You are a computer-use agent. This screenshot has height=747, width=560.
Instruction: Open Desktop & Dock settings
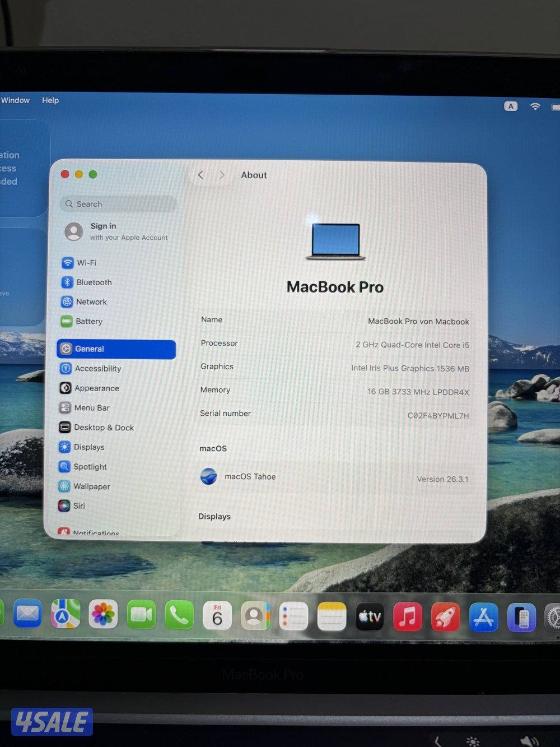point(104,428)
